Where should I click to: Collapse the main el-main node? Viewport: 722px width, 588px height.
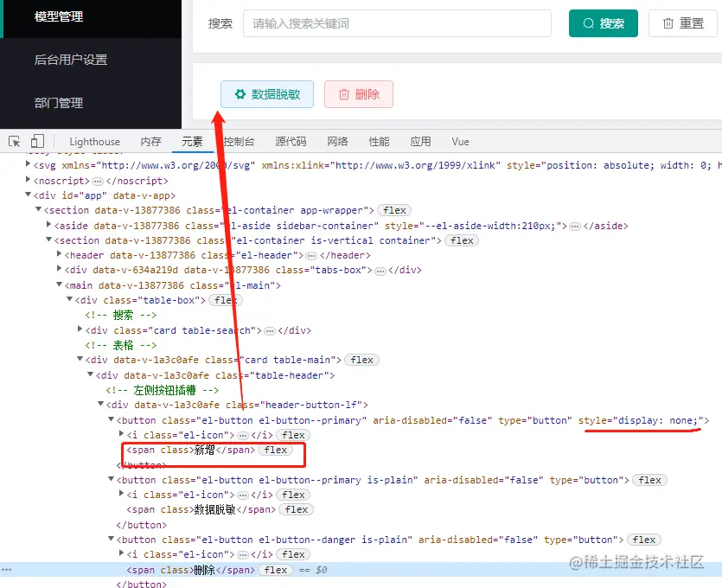59,284
